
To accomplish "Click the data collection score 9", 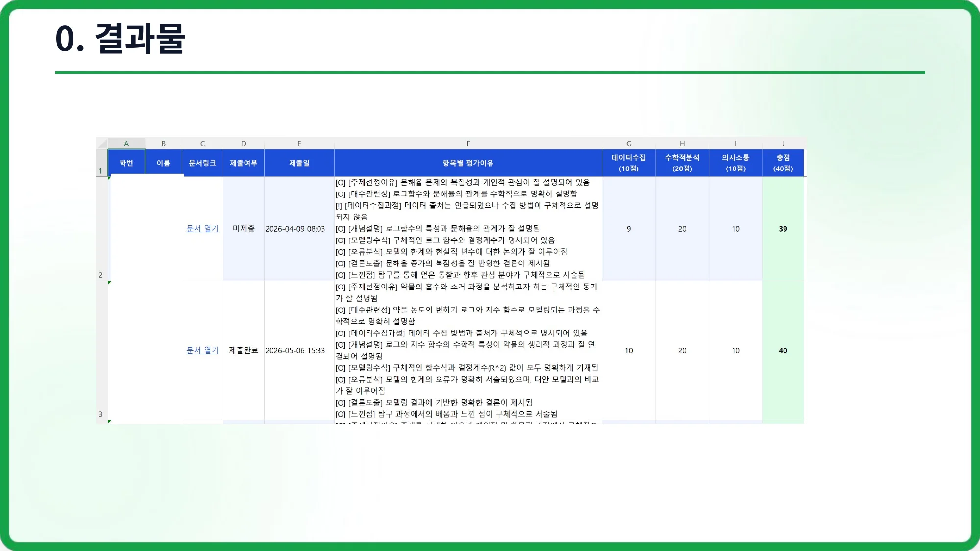I will (x=629, y=229).
